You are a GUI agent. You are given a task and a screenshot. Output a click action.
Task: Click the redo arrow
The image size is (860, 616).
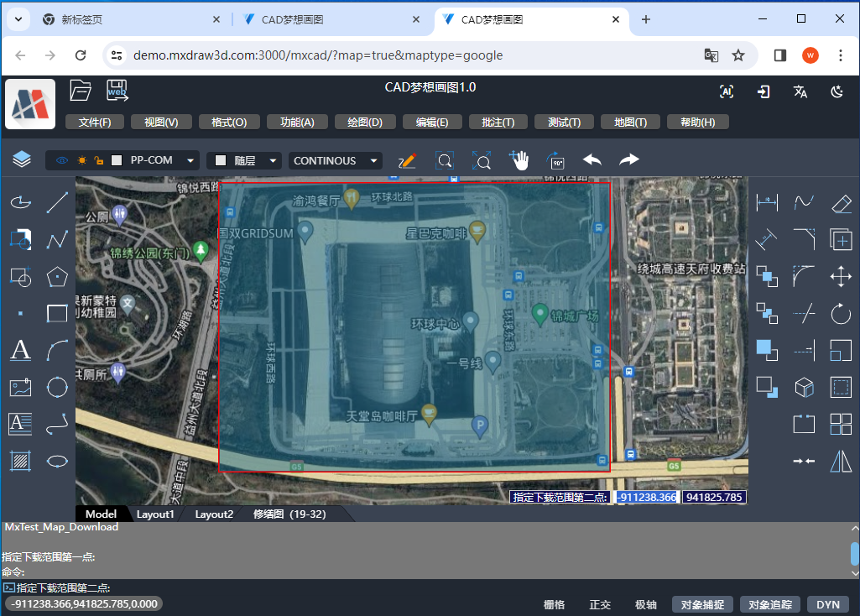click(629, 159)
